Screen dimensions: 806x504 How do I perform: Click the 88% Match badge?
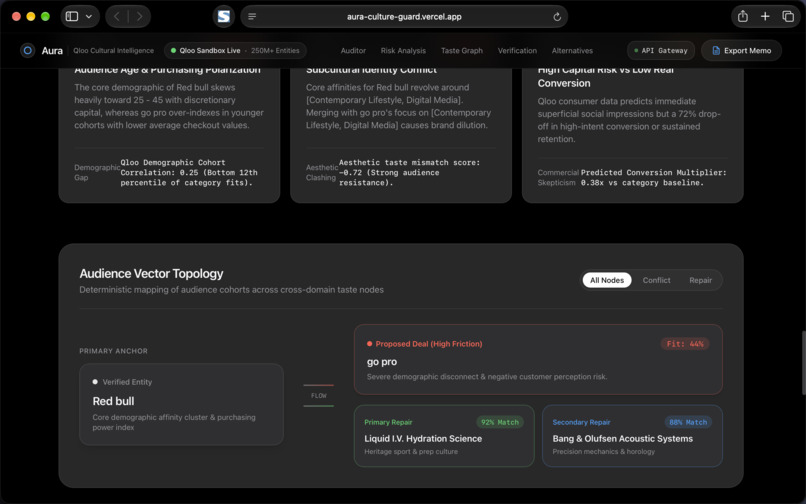688,422
